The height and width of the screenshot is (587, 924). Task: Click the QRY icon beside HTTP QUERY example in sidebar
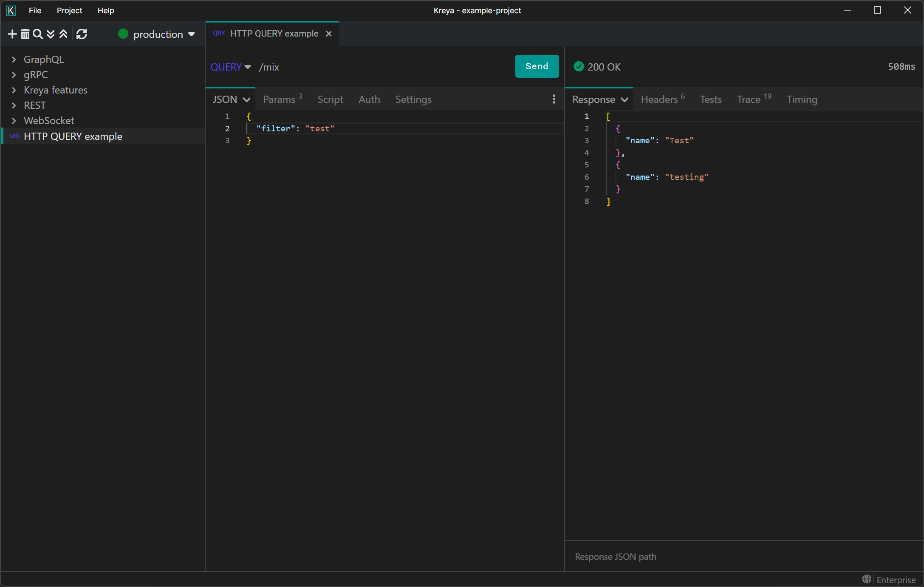[15, 136]
